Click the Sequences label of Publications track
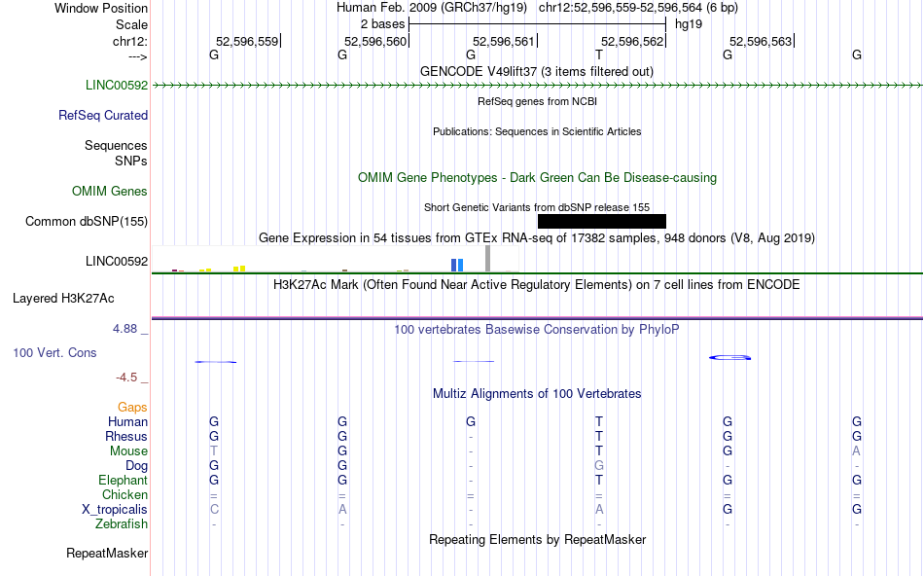Image resolution: width=924 pixels, height=576 pixels. [x=116, y=145]
